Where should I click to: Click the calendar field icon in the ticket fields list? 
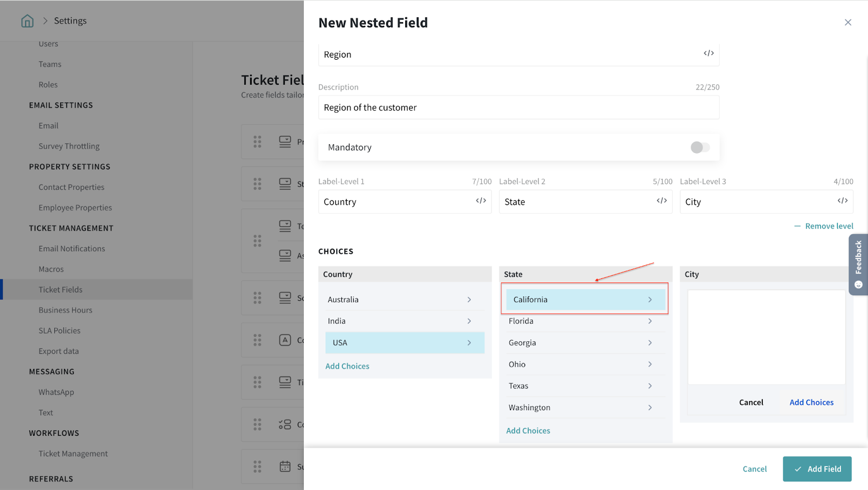coord(285,466)
